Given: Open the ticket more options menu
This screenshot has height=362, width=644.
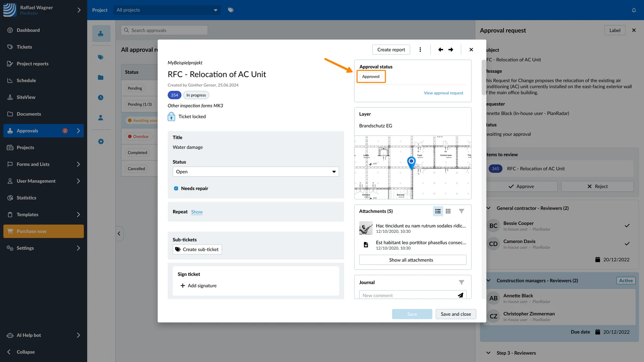Looking at the screenshot, I should (420, 49).
